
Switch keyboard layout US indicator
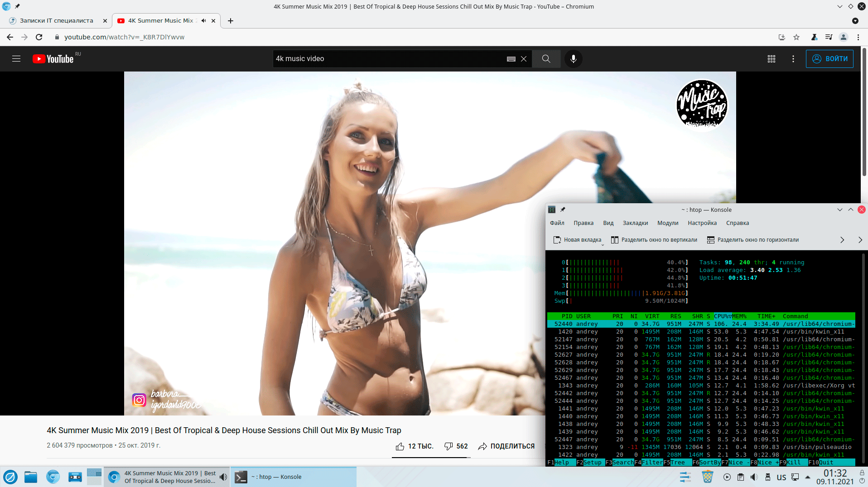point(781,477)
